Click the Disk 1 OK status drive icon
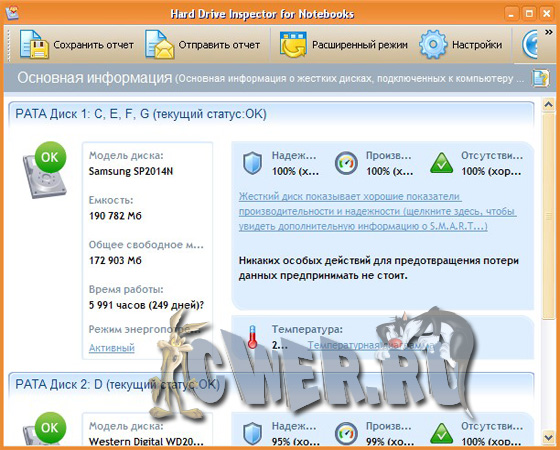560x450 pixels. click(45, 170)
